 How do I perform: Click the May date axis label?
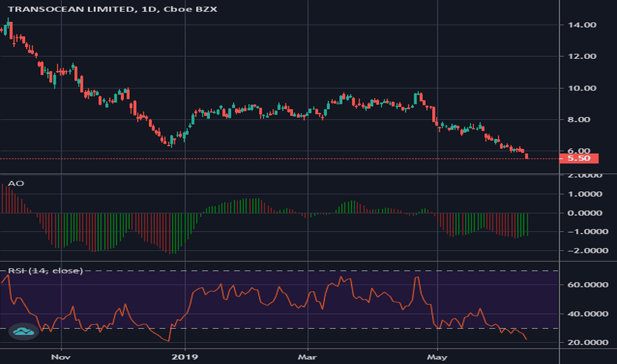click(437, 357)
